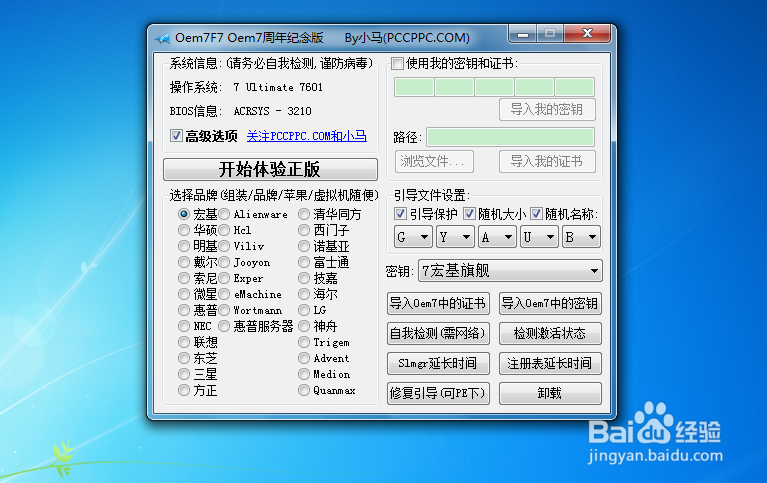Click the Oem7F7 app icon in title bar
This screenshot has width=767, height=483.
162,38
